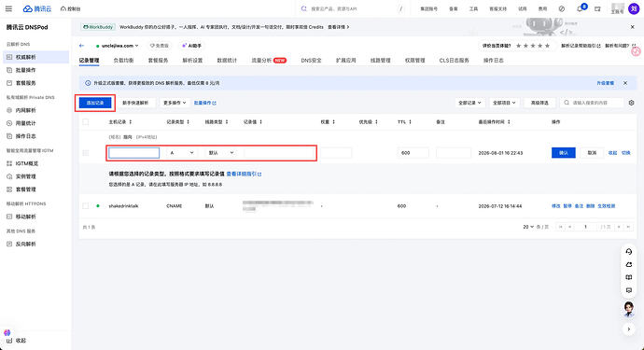Click 新手快速解析 button

coord(135,103)
